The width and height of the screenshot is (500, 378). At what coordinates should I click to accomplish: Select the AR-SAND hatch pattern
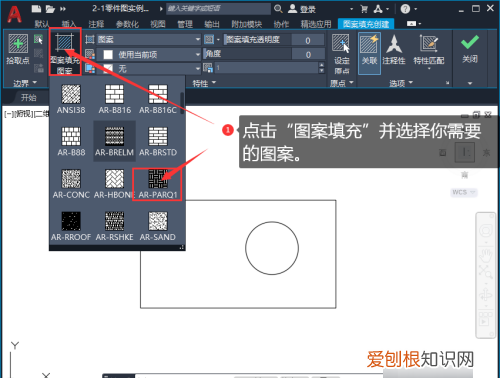(x=158, y=226)
